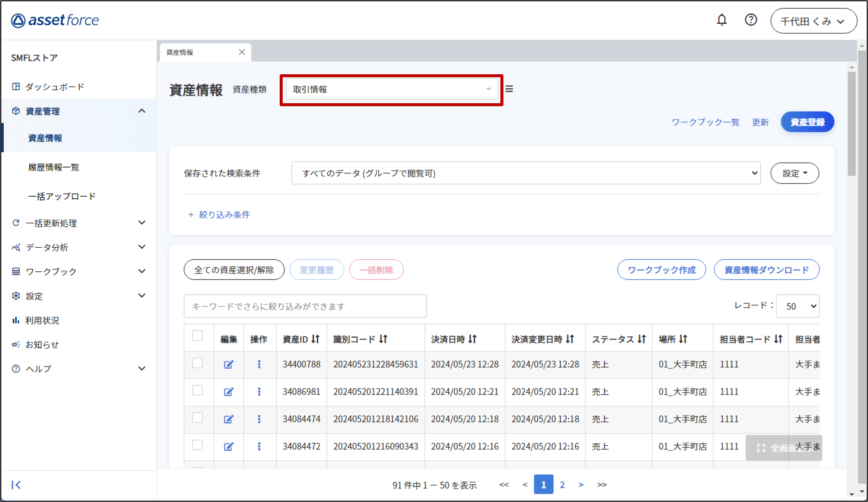Screen dimensions: 868x502
Task: Toggle the select-all checkbox in table header
Action: 197,336
